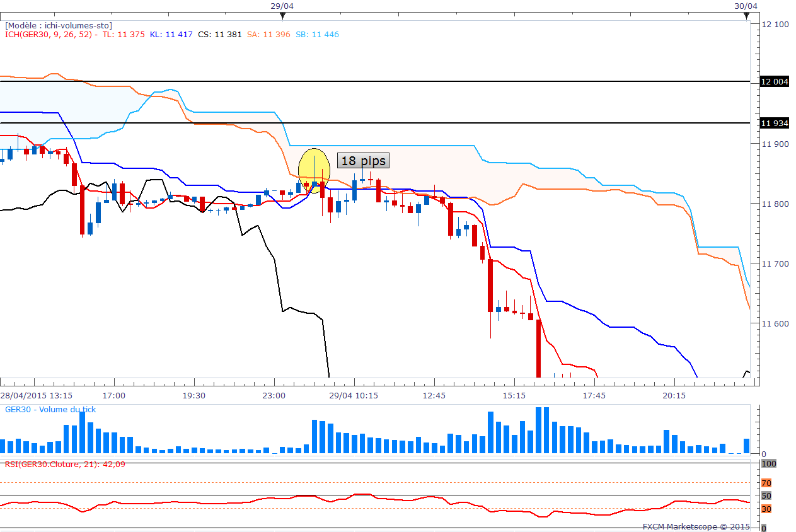796x532 pixels.
Task: Click the 11 600 price axis value
Action: pyautogui.click(x=775, y=323)
